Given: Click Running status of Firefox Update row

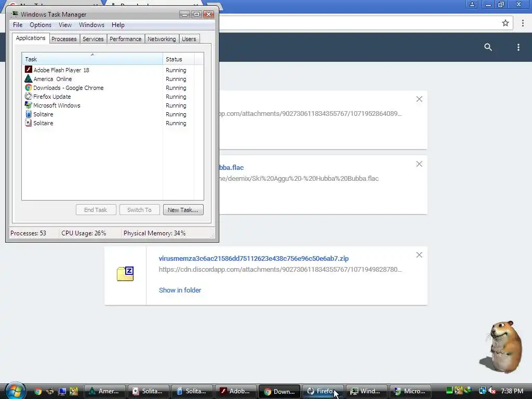Looking at the screenshot, I should pos(176,97).
